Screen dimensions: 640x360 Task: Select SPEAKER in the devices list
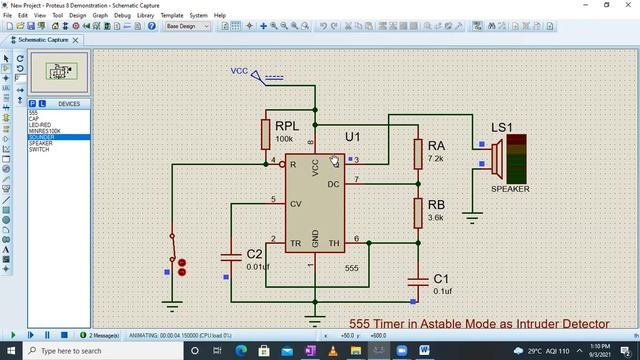pyautogui.click(x=40, y=143)
